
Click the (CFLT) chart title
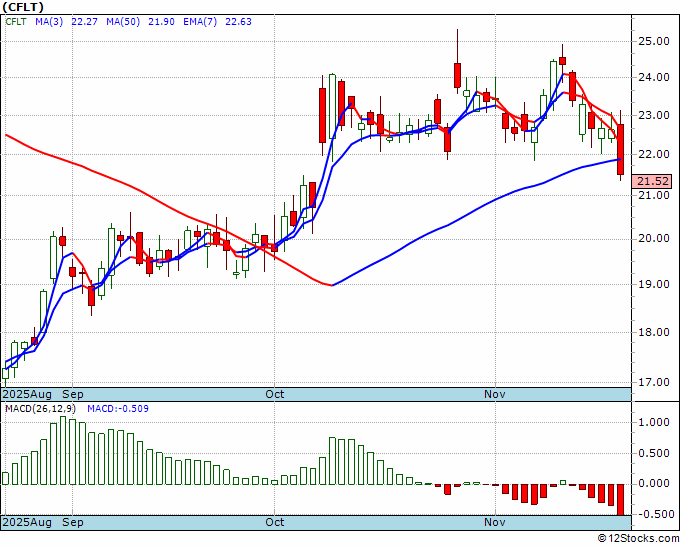pos(23,7)
